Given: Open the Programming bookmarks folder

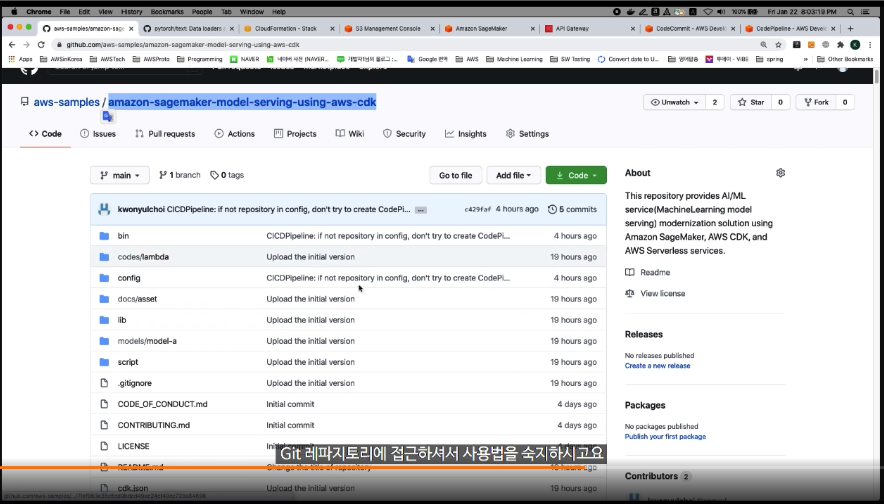Looking at the screenshot, I should pyautogui.click(x=200, y=59).
